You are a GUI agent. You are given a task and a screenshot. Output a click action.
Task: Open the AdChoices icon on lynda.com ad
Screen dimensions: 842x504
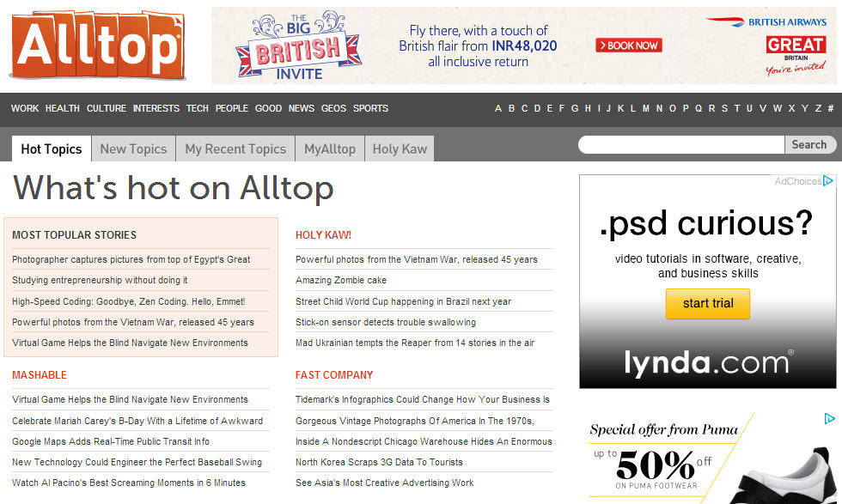[x=828, y=181]
